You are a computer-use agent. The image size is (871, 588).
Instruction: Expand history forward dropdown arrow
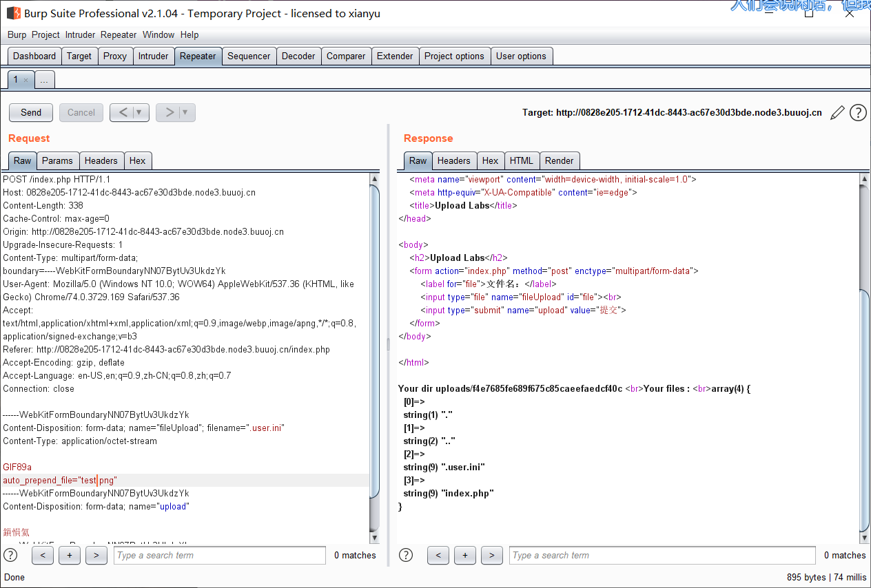click(x=185, y=112)
